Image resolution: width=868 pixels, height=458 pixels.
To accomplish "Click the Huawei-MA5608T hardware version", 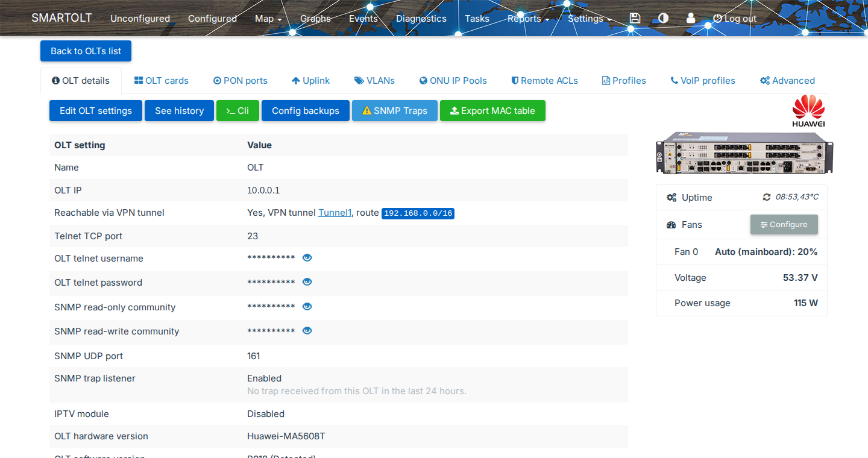I will point(286,436).
